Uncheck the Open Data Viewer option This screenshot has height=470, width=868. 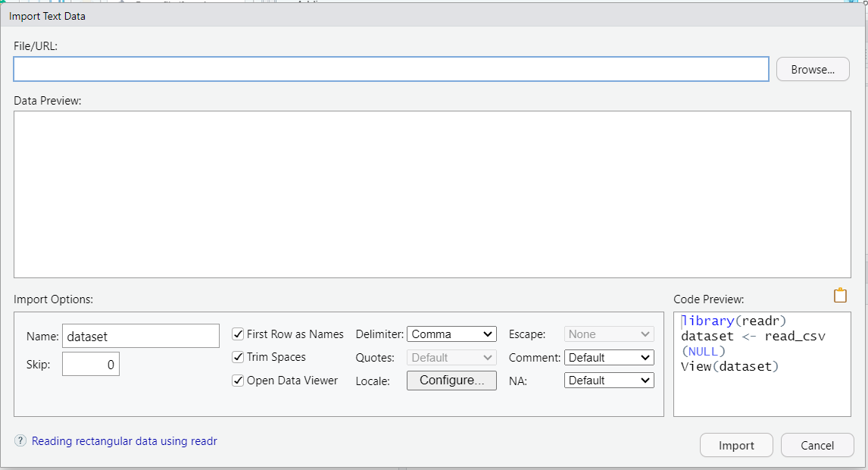pos(238,381)
